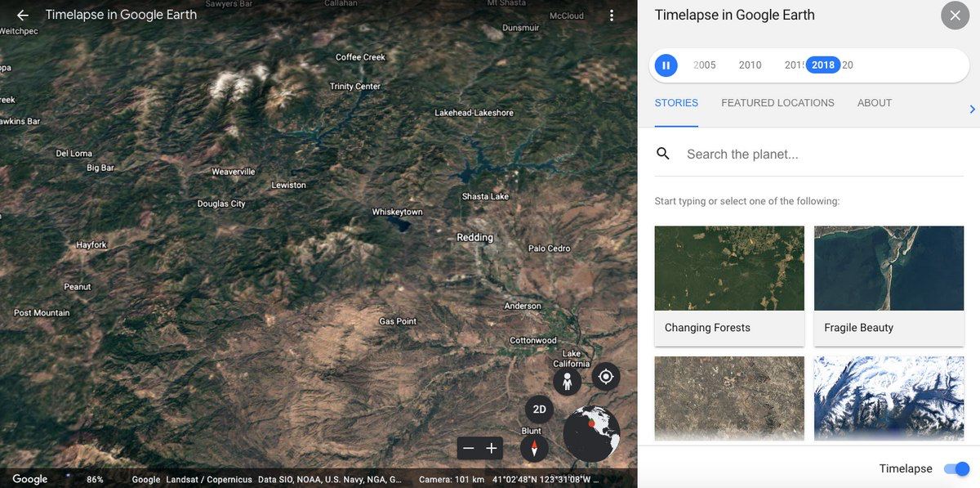This screenshot has width=980, height=488.
Task: Click the Post Mountain label
Action: click(x=42, y=313)
